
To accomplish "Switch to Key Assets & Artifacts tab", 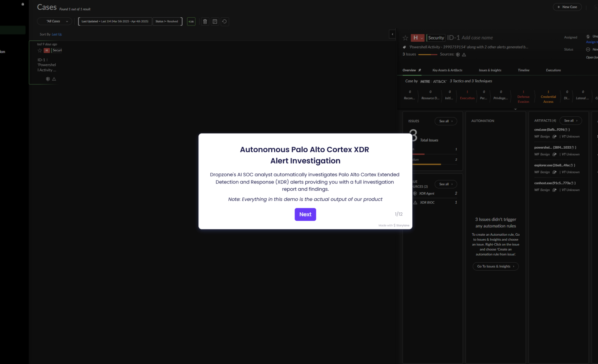I will (447, 70).
